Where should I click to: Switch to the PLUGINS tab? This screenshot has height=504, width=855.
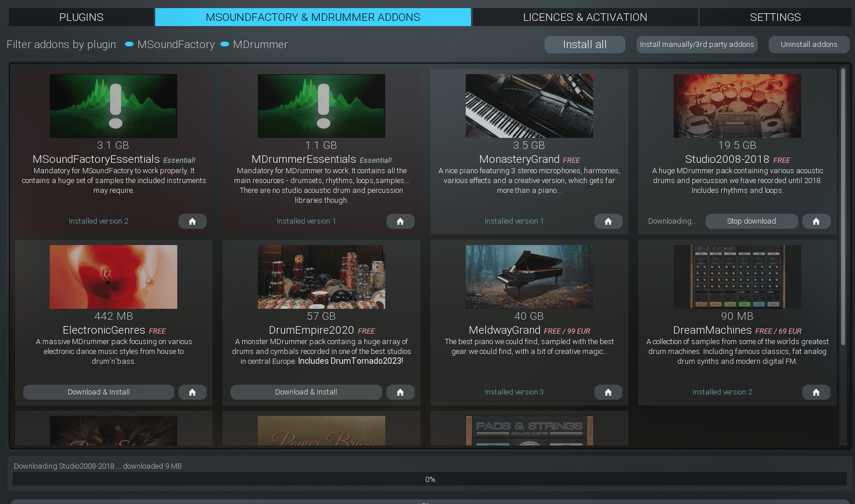[x=81, y=17]
